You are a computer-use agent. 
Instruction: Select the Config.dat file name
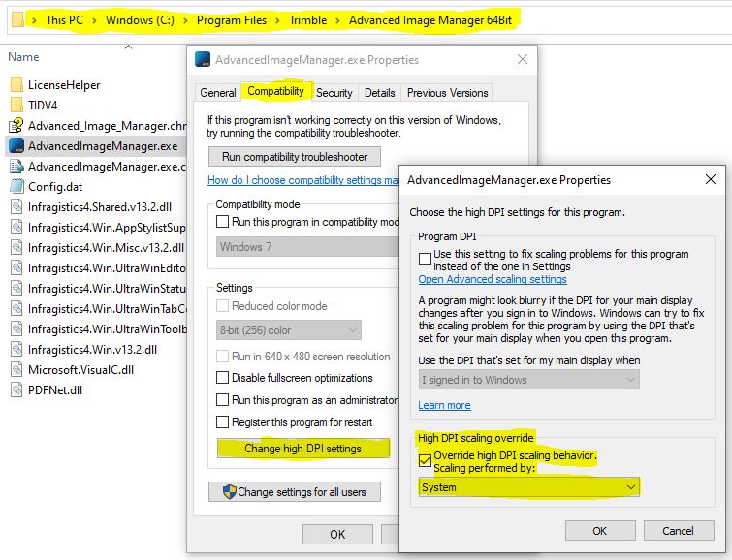(55, 187)
